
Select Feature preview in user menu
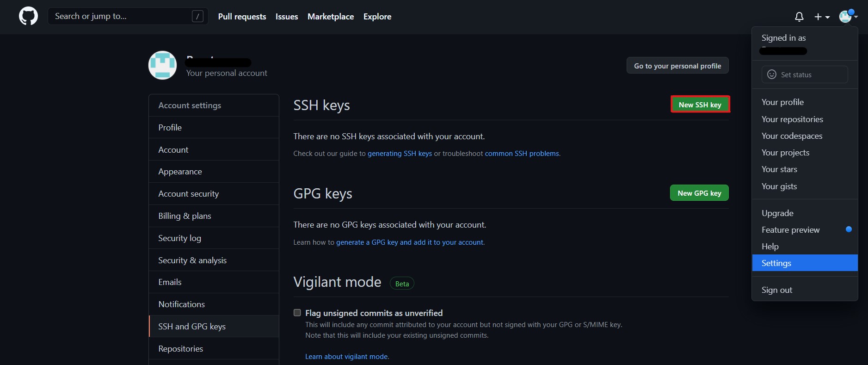tap(805, 230)
